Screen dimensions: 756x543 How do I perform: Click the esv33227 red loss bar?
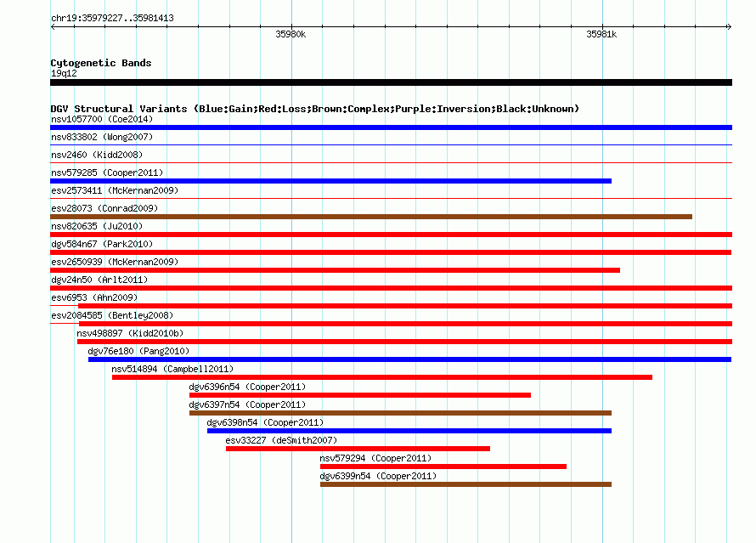coord(358,449)
